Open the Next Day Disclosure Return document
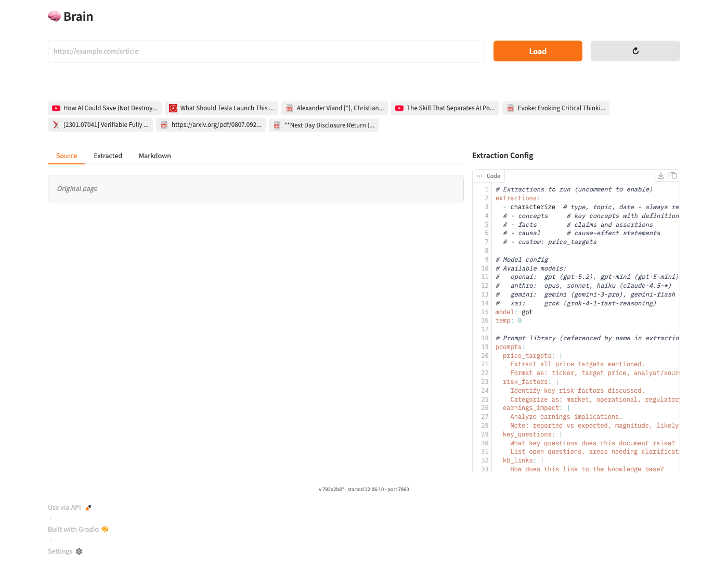Viewport: 728px width, 565px height. [323, 125]
